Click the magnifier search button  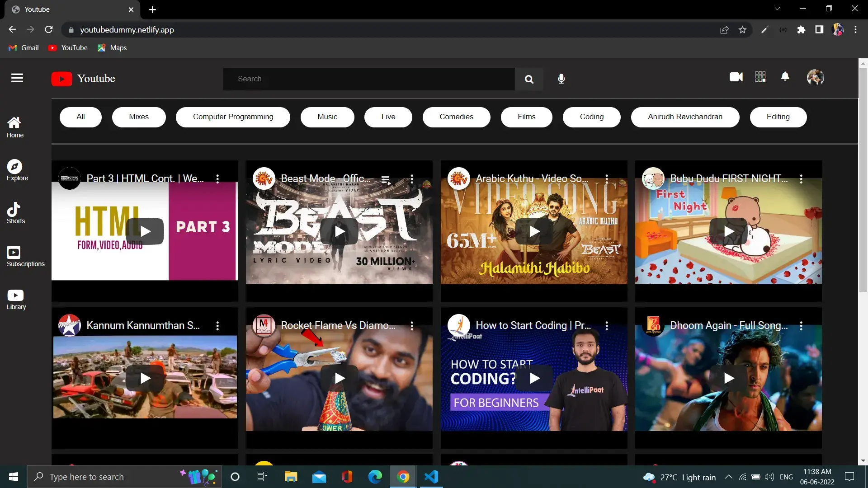(529, 79)
